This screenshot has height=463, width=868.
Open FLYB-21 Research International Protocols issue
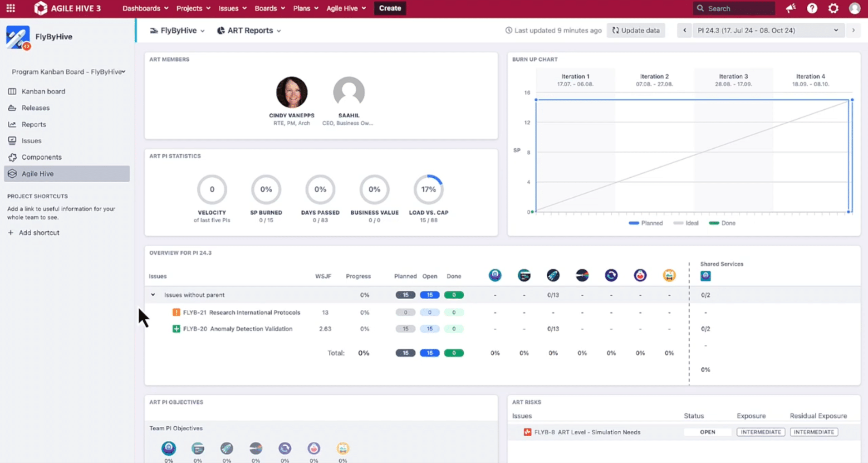click(242, 312)
